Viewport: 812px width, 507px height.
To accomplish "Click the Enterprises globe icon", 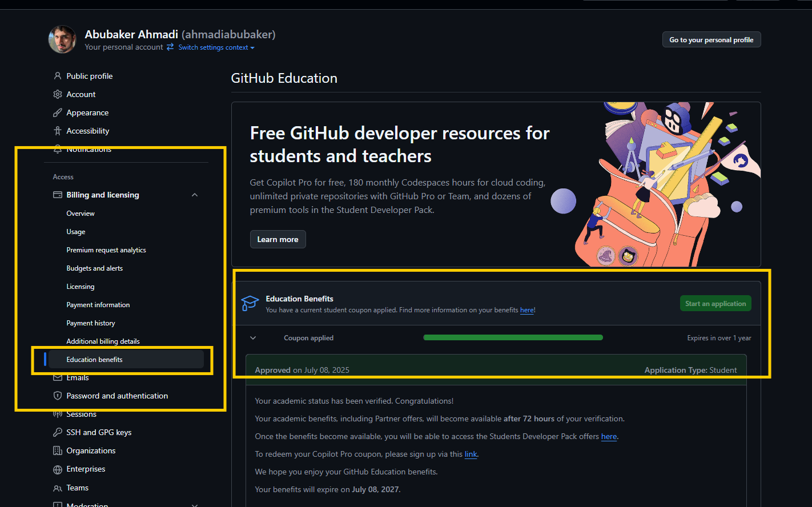I will click(57, 469).
